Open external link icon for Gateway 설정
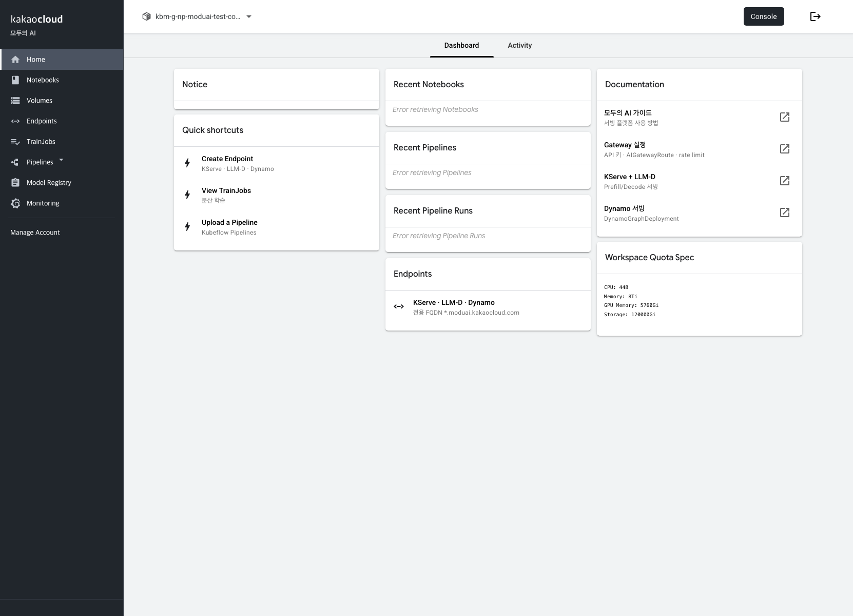Viewport: 853px width, 616px height. 785,149
